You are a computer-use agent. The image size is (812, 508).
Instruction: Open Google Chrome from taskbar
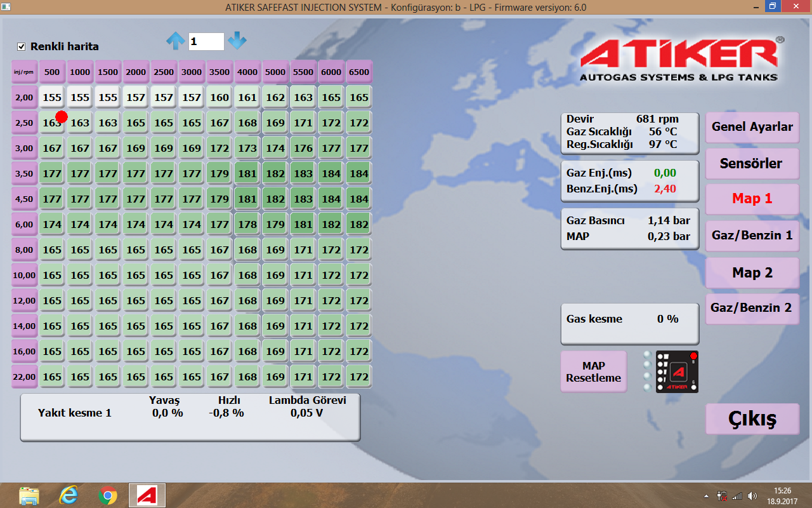pyautogui.click(x=108, y=495)
